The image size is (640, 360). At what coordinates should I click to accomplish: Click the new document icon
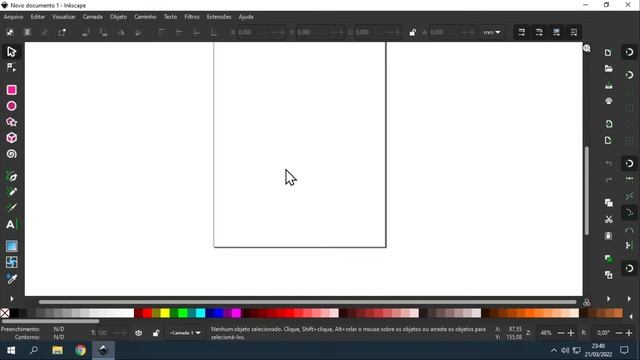click(x=608, y=53)
